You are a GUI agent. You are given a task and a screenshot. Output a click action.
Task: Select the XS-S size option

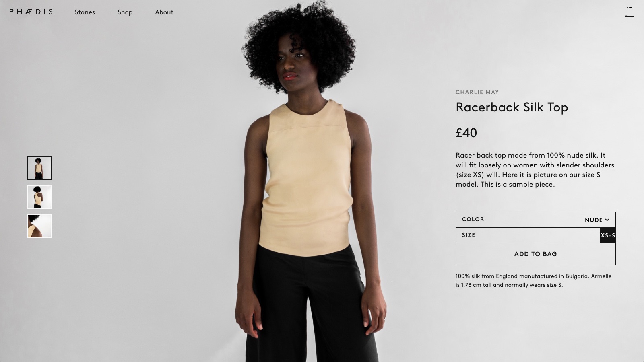coord(608,235)
